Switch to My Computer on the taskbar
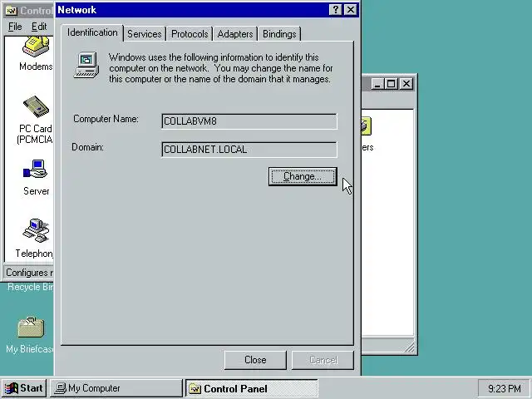 click(x=116, y=388)
